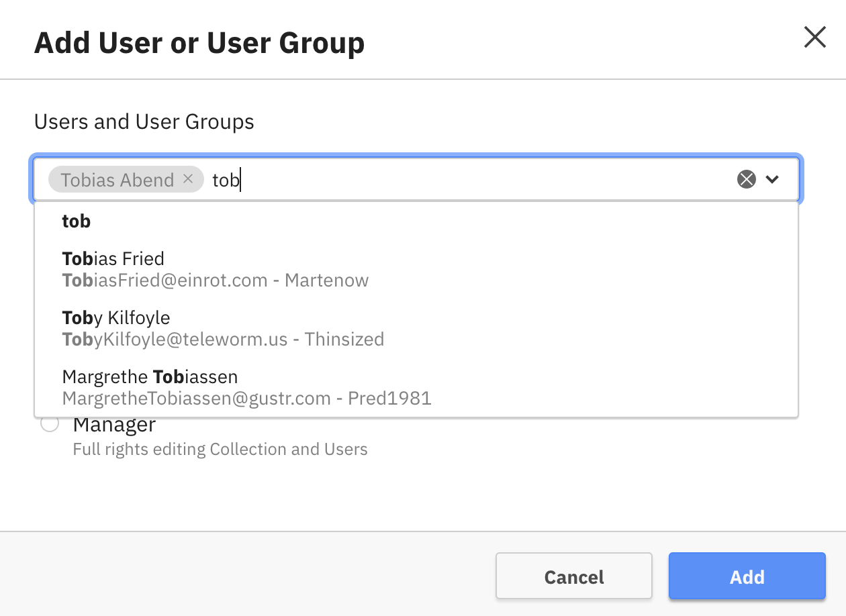
Task: Focus the search input after "tob"
Action: [x=470, y=180]
